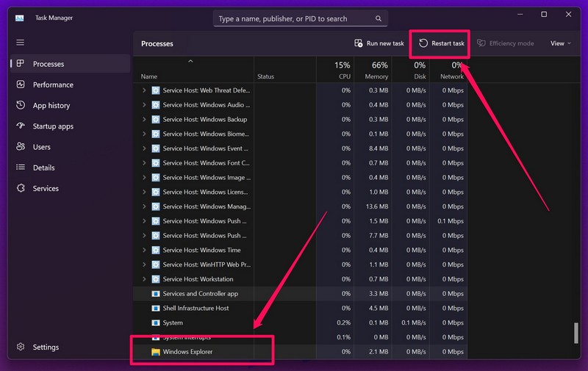
Task: Expand Service Host: Windows Backup row
Action: tap(144, 119)
